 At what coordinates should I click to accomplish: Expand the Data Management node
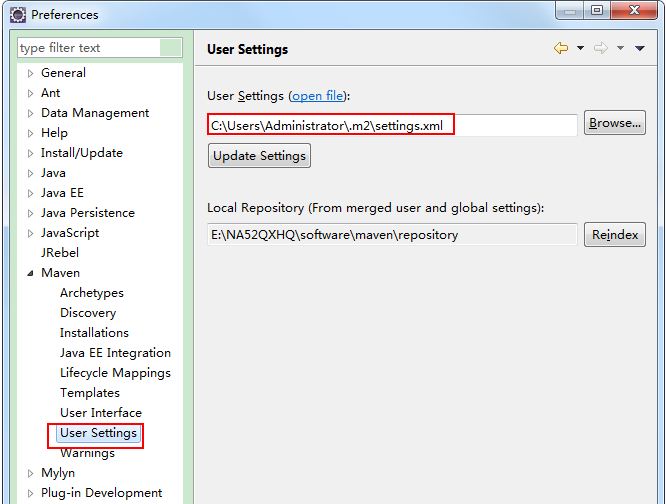30,113
